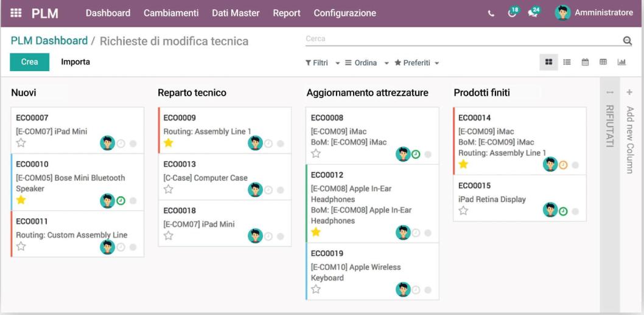This screenshot has height=315, width=644.
Task: Open the apps grid menu icon
Action: 16,13
